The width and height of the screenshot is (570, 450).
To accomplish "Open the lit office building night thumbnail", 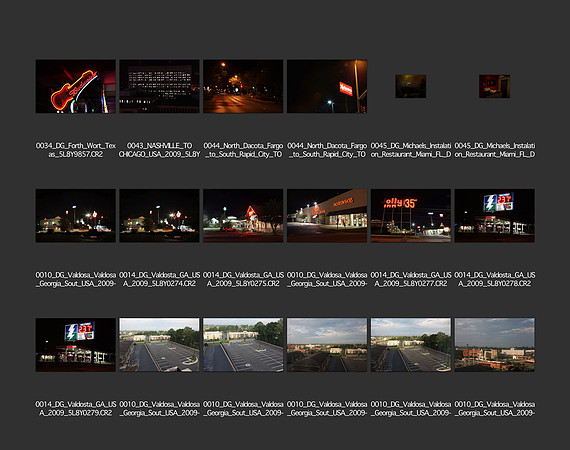I will tap(160, 87).
